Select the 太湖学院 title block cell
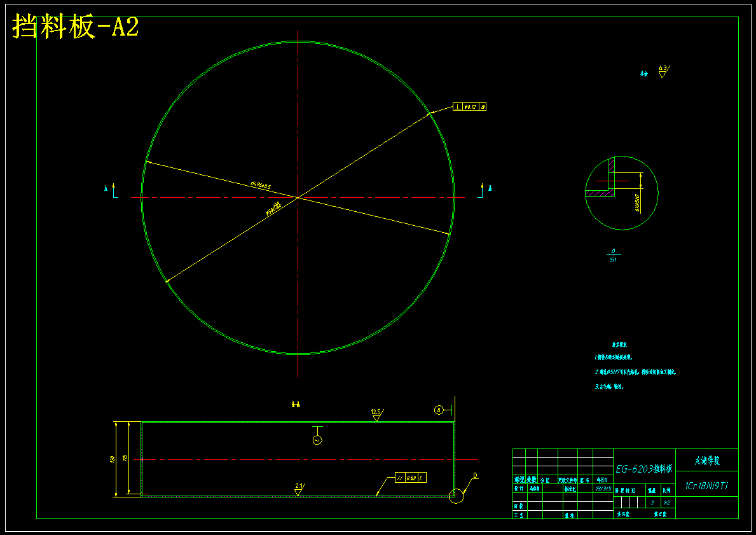This screenshot has width=756, height=535. [x=707, y=460]
